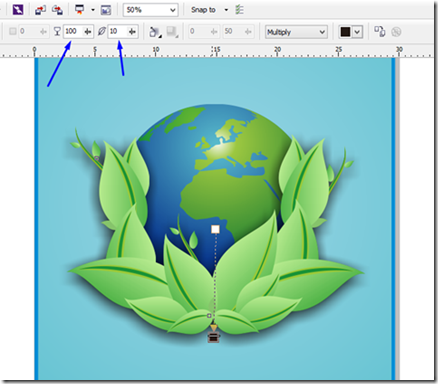Open the application launcher dropdown arrow
438x384 pixels.
tap(93, 10)
